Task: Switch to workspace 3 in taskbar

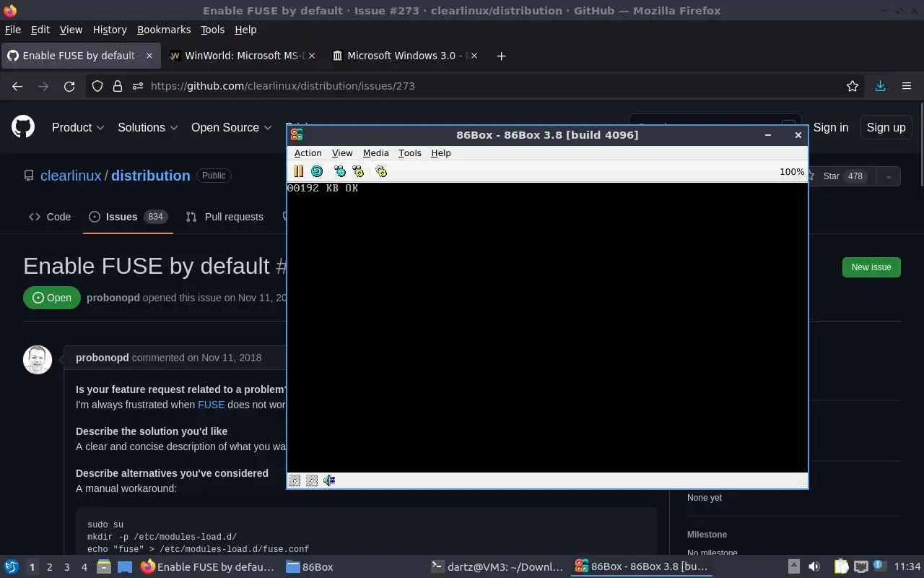Action: pyautogui.click(x=66, y=567)
